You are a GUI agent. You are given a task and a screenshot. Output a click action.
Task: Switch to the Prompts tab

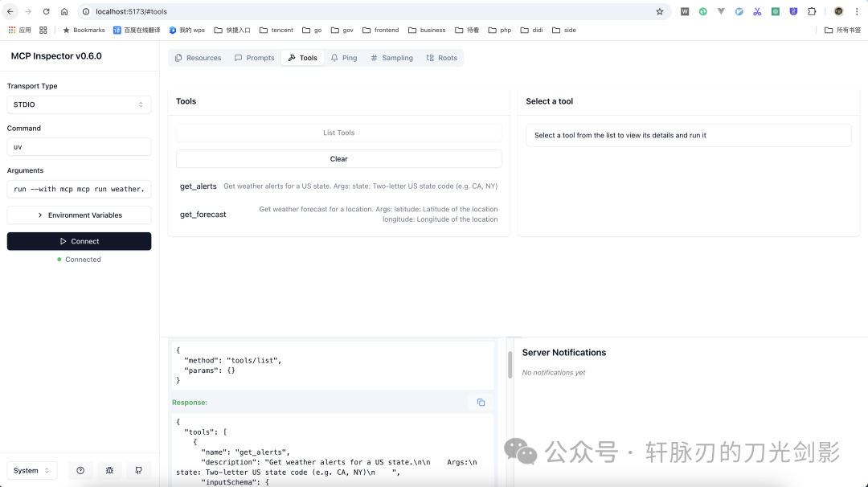254,58
